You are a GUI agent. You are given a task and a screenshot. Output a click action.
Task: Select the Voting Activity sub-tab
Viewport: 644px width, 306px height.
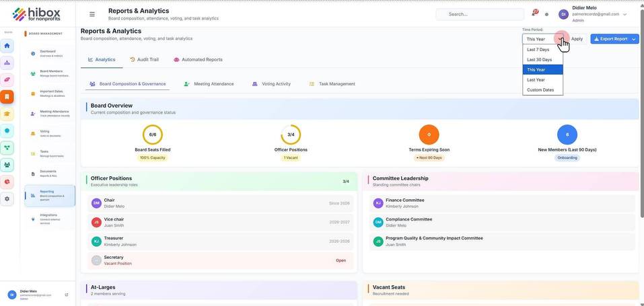pos(271,84)
